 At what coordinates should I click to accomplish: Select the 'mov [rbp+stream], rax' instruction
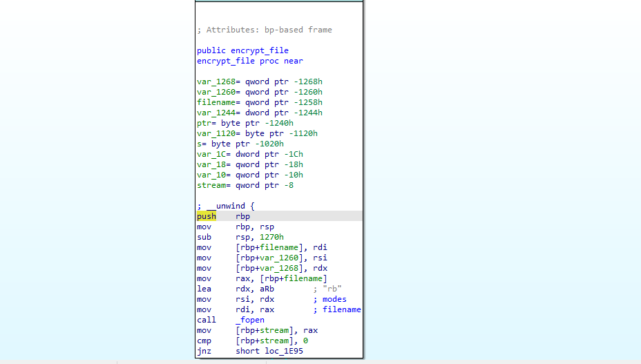pyautogui.click(x=257, y=330)
